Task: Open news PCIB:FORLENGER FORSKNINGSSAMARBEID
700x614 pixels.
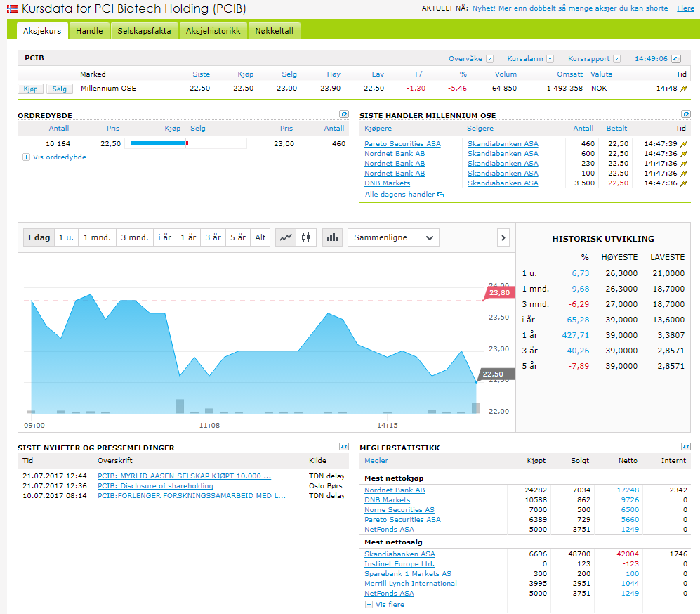Action: coord(192,496)
